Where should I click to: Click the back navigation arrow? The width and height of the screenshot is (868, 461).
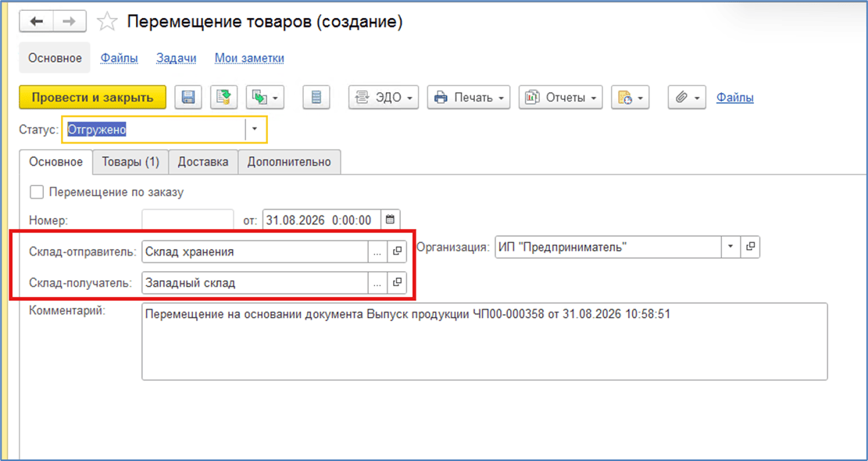pos(36,22)
